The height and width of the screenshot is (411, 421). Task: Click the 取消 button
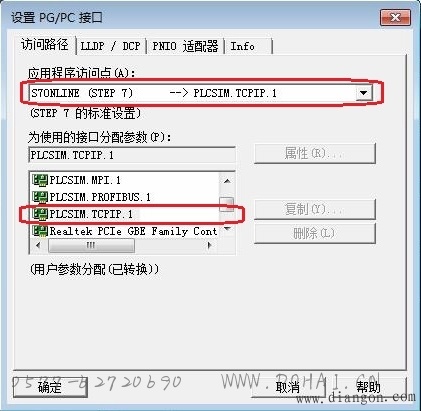(x=288, y=387)
